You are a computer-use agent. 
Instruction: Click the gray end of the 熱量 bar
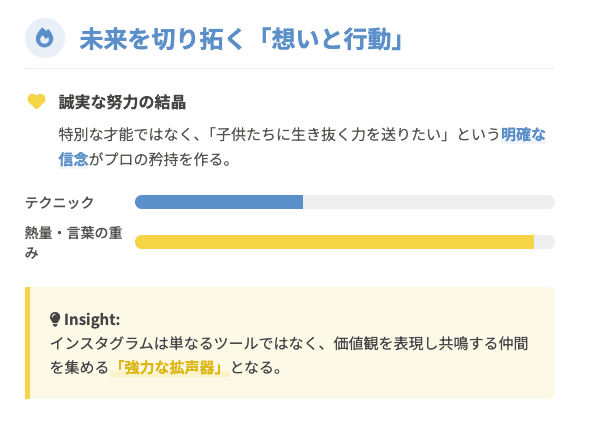point(544,242)
